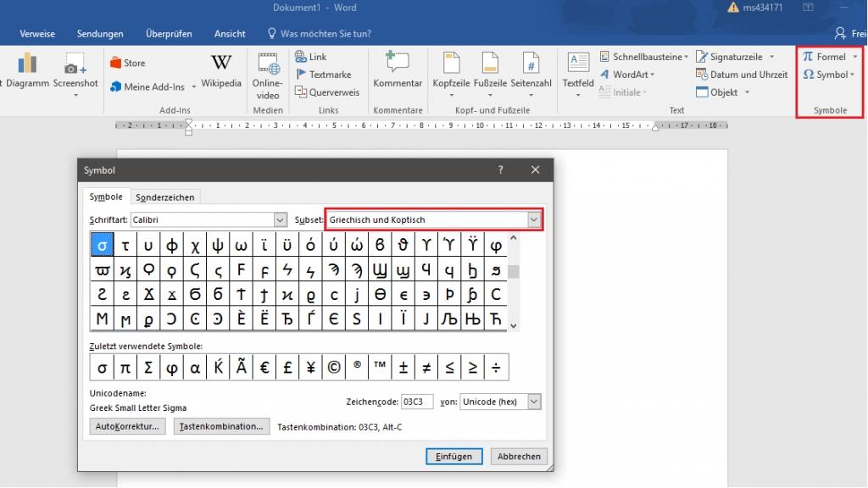Open the Überprüfen ribbon tab
Viewport: 868px width, 488px height.
169,34
